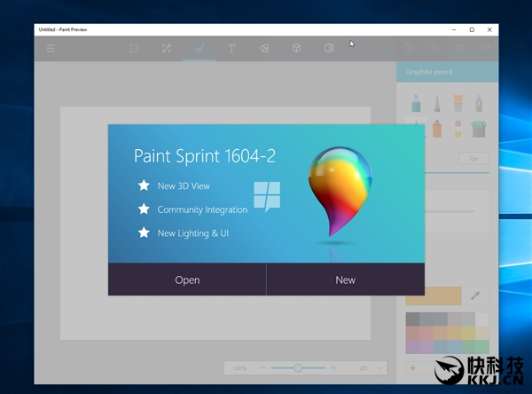This screenshot has height=394, width=532.
Task: Open the history clock icon
Action: [x=460, y=48]
